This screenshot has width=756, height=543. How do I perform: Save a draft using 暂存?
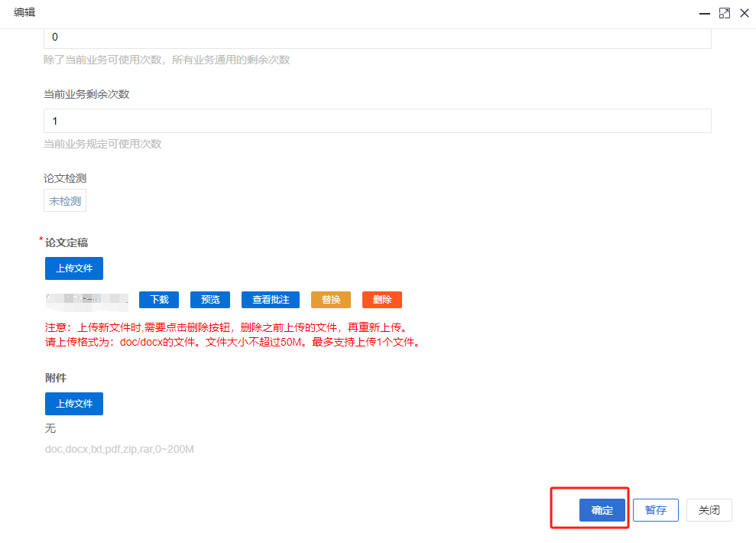[656, 510]
